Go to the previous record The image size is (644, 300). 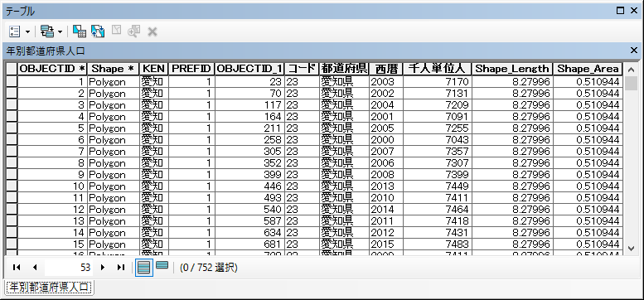coord(35,268)
